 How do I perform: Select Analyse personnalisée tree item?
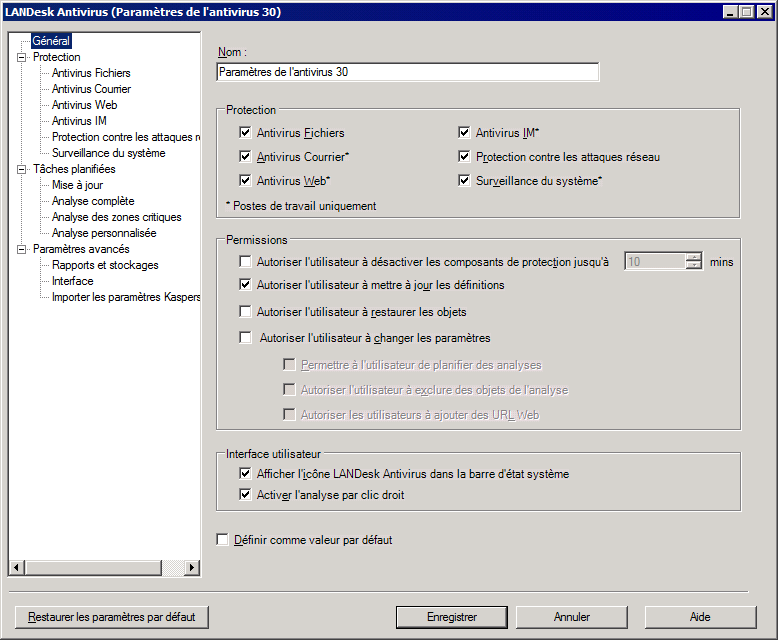(104, 233)
